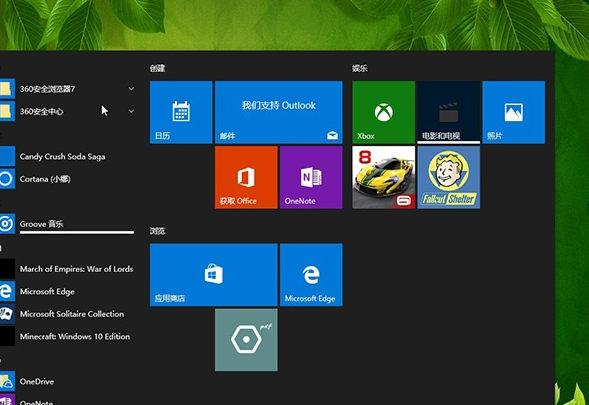Click the OneDrive icon in app list
Viewport: 589px width, 405px height.
(x=7, y=381)
